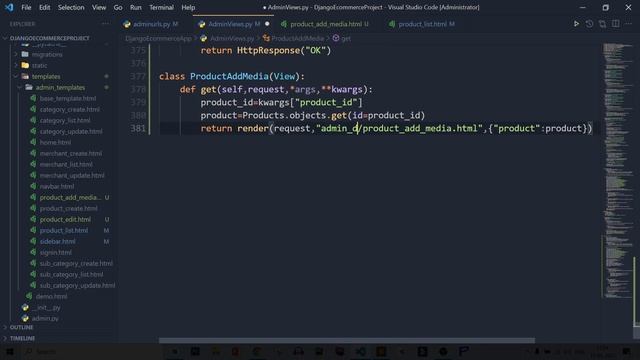Open the Selection menu
This screenshot has height=360, width=640.
click(x=71, y=7)
